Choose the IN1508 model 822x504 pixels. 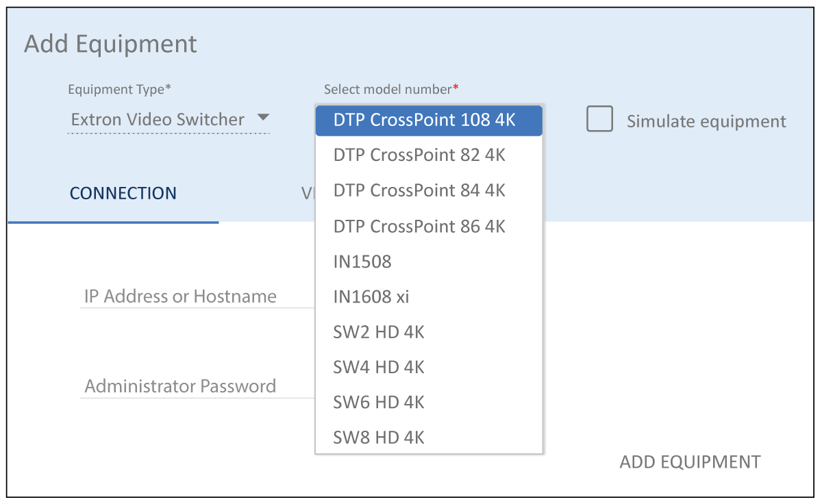[428, 262]
